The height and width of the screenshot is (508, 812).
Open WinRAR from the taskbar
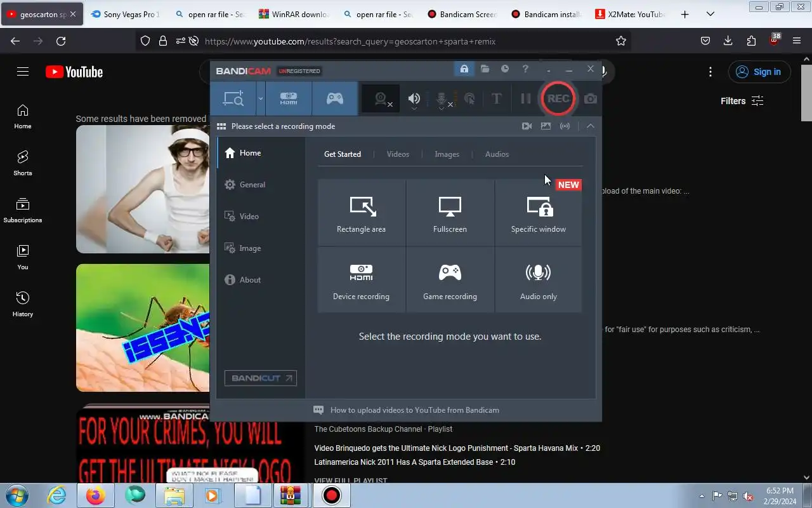291,495
